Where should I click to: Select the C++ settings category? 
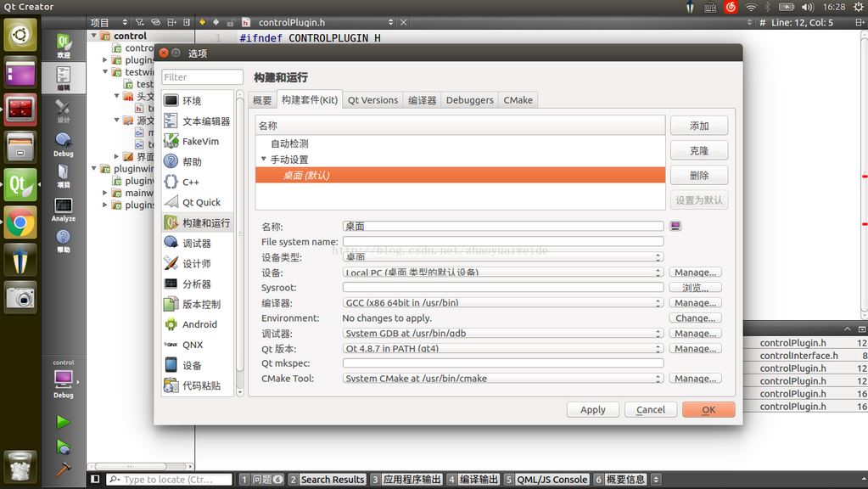click(198, 182)
